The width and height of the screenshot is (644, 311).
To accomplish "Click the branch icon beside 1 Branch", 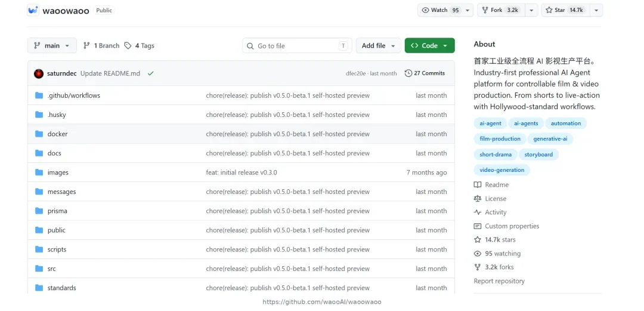I will (x=86, y=45).
